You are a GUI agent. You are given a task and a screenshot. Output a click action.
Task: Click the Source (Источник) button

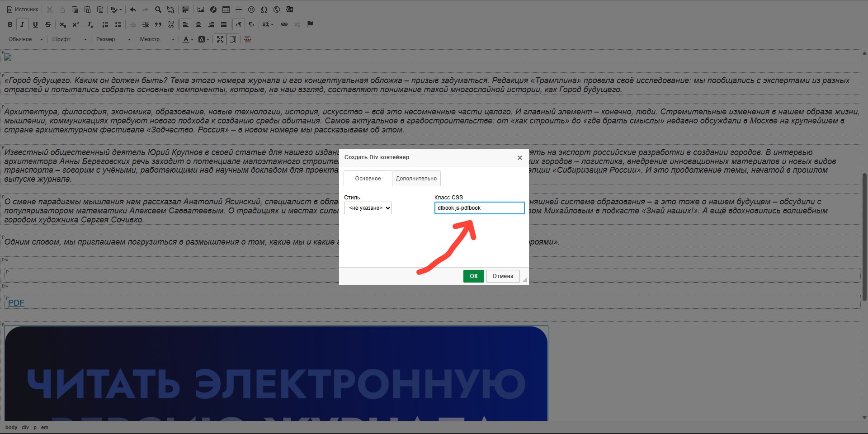point(22,9)
